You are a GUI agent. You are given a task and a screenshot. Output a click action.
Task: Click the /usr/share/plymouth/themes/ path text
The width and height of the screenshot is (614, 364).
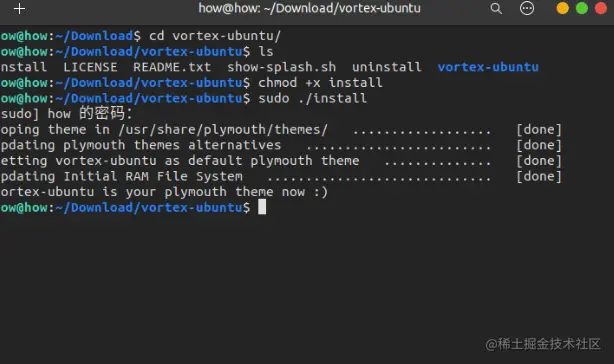tap(223, 130)
